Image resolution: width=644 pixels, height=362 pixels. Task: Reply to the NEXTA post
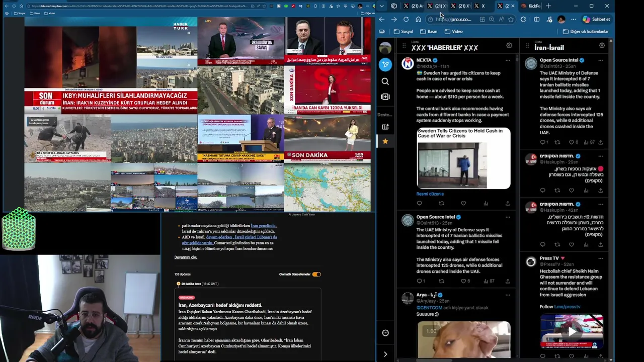(419, 204)
